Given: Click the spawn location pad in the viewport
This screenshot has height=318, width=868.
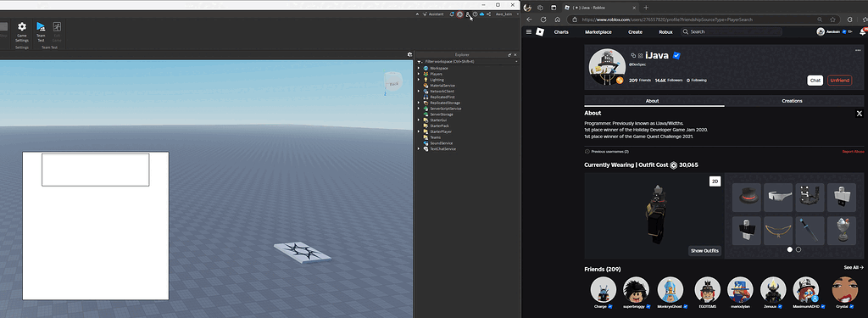Looking at the screenshot, I should click(x=303, y=253).
